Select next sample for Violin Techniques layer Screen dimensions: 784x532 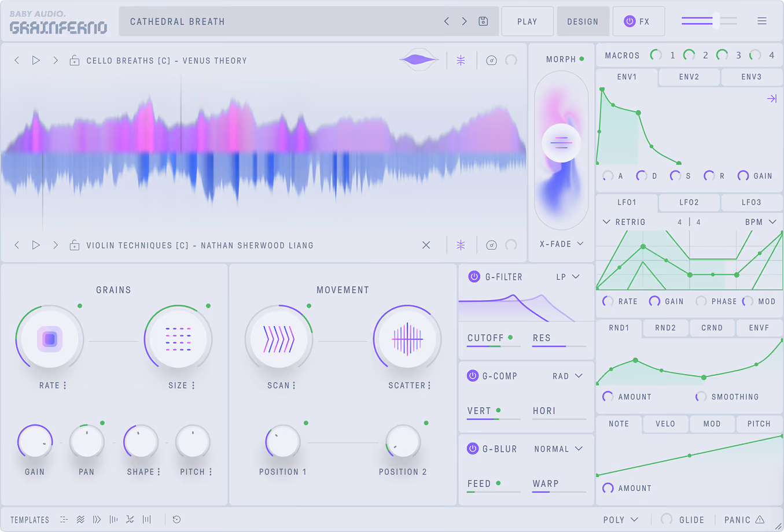[x=56, y=245]
